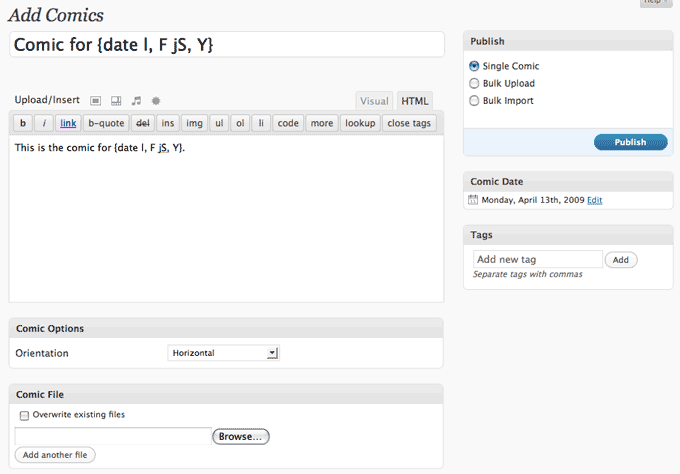
Task: Click the Add Audio music note icon
Action: pos(136,101)
